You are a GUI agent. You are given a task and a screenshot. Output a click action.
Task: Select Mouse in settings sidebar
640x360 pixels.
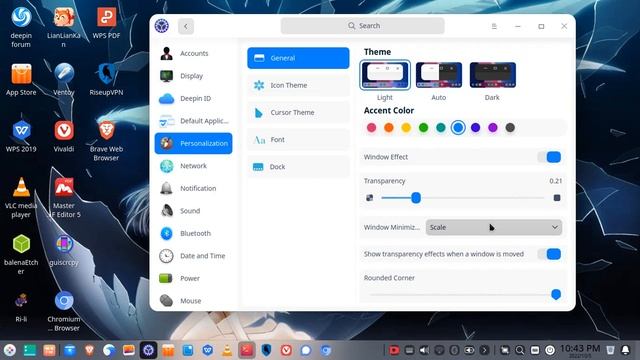tap(193, 300)
